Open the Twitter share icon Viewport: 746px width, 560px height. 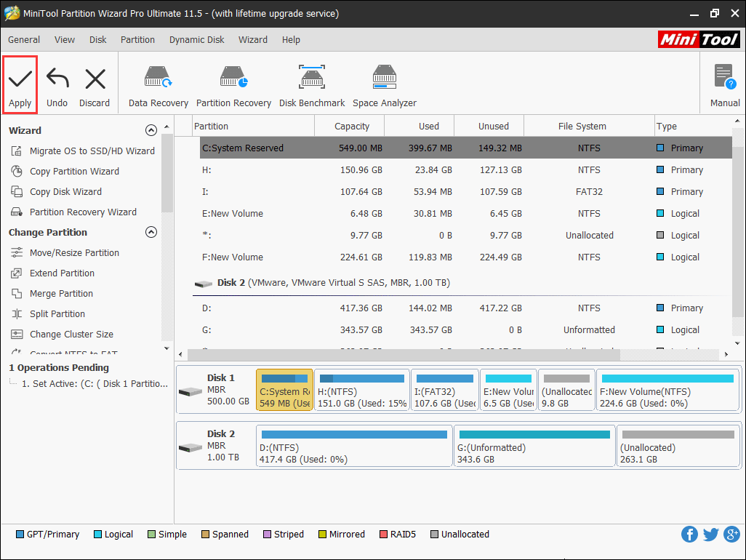pos(711,535)
